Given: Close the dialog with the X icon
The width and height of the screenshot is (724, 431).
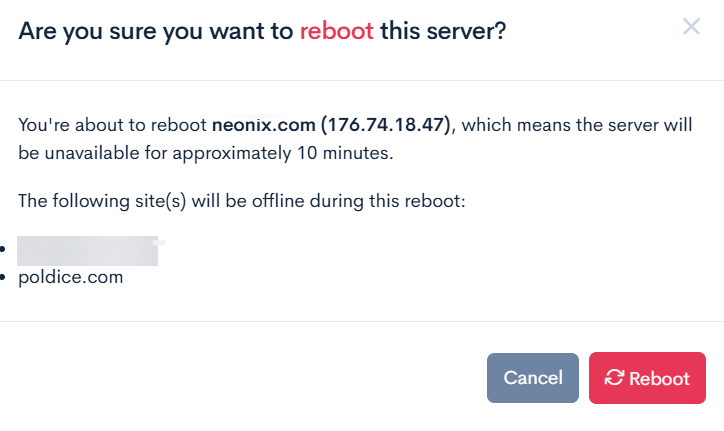Looking at the screenshot, I should point(691,27).
